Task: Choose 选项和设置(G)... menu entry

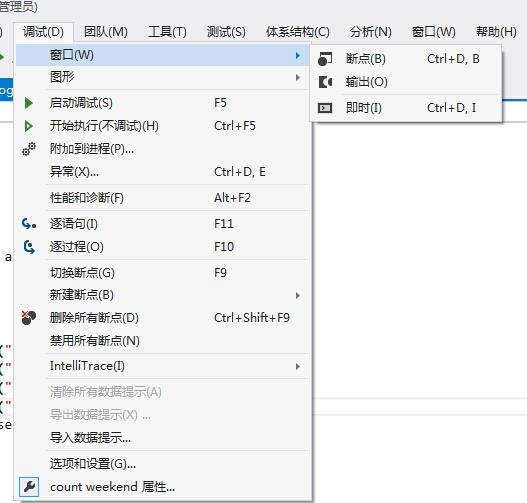Action: point(162,464)
